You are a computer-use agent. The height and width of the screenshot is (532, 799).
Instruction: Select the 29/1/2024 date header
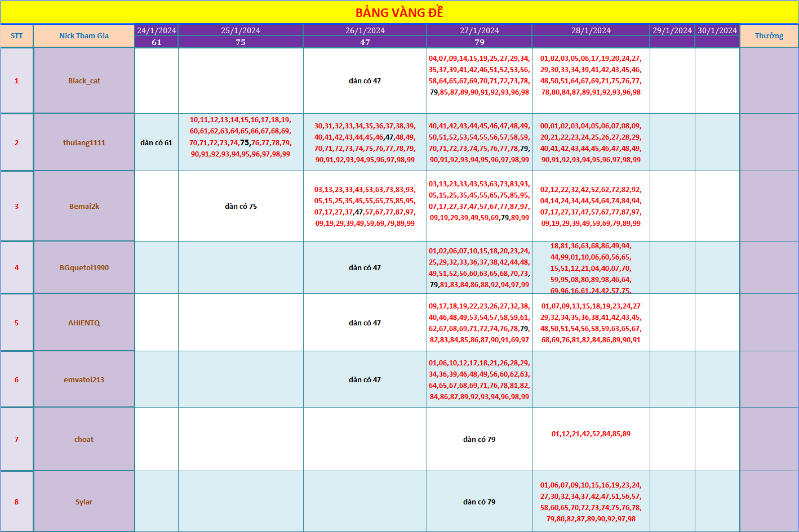point(672,30)
